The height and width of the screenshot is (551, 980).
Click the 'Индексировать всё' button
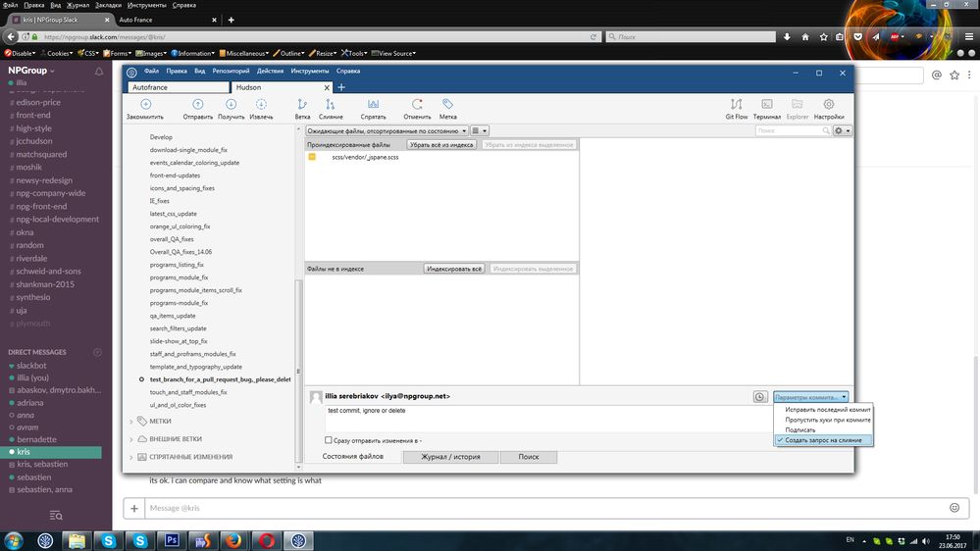click(454, 269)
